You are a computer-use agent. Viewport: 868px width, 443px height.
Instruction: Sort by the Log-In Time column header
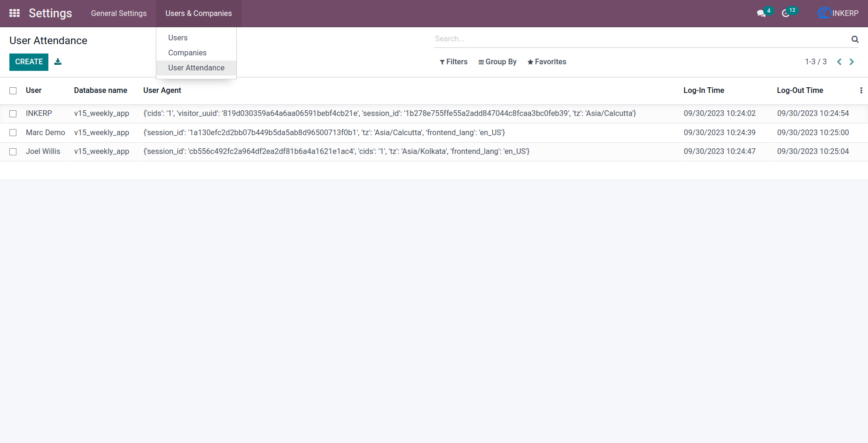point(704,91)
